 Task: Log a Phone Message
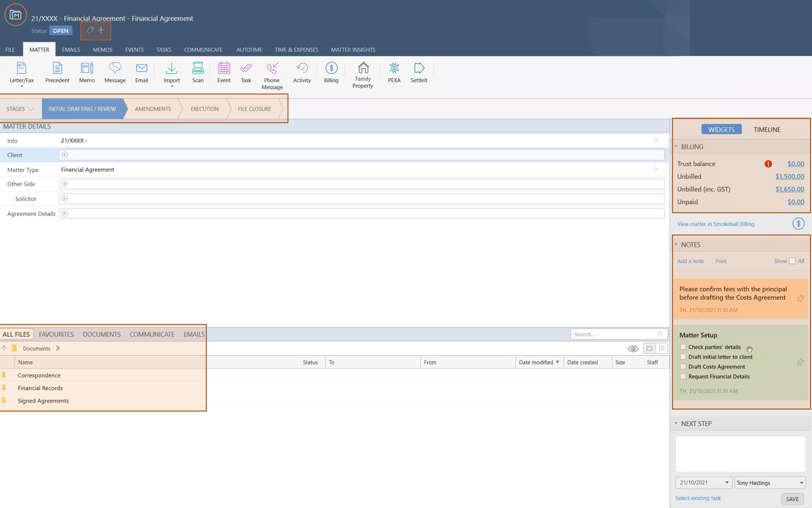click(x=272, y=75)
